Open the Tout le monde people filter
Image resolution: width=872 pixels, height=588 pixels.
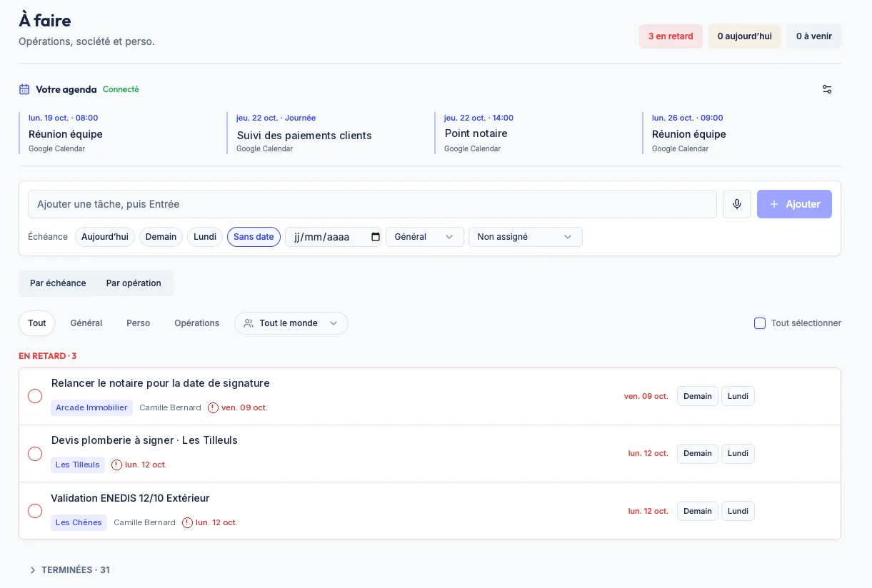click(291, 323)
